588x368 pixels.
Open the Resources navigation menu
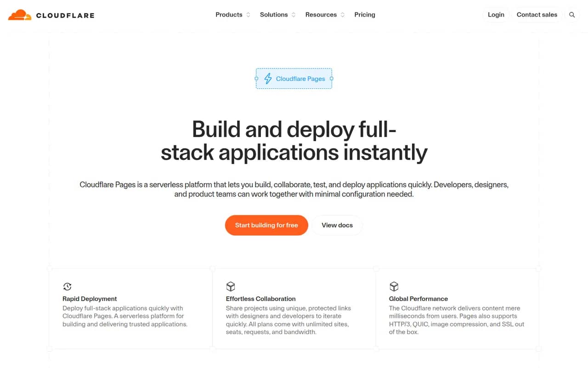325,15
